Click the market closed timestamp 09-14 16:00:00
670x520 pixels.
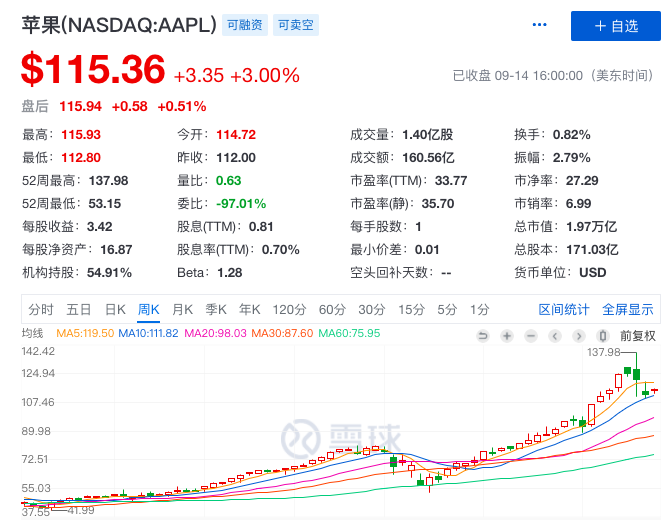click(x=538, y=76)
